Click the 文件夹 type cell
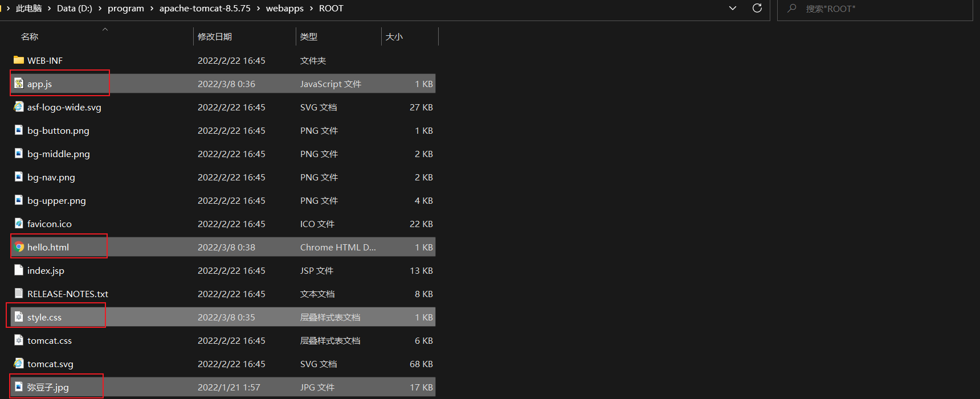The width and height of the screenshot is (980, 399). (313, 60)
